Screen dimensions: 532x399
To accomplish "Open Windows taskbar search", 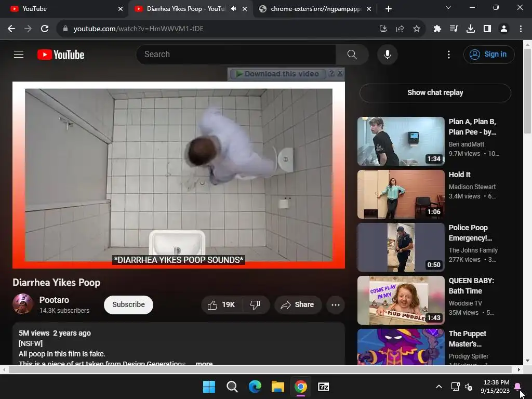I will 232,387.
